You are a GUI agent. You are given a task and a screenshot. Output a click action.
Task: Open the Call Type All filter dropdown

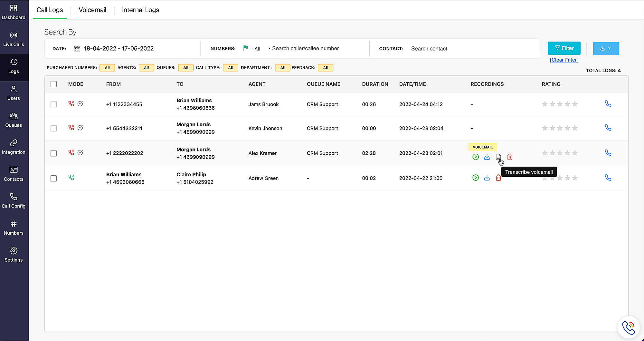[230, 68]
